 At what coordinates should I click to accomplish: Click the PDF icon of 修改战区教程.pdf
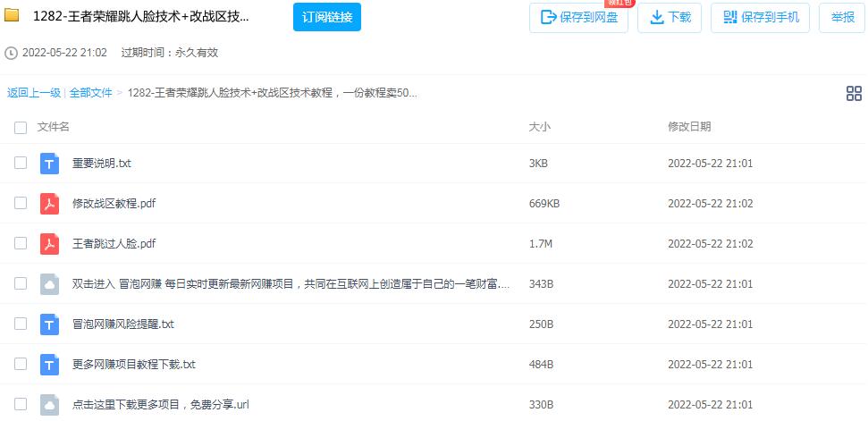click(49, 204)
